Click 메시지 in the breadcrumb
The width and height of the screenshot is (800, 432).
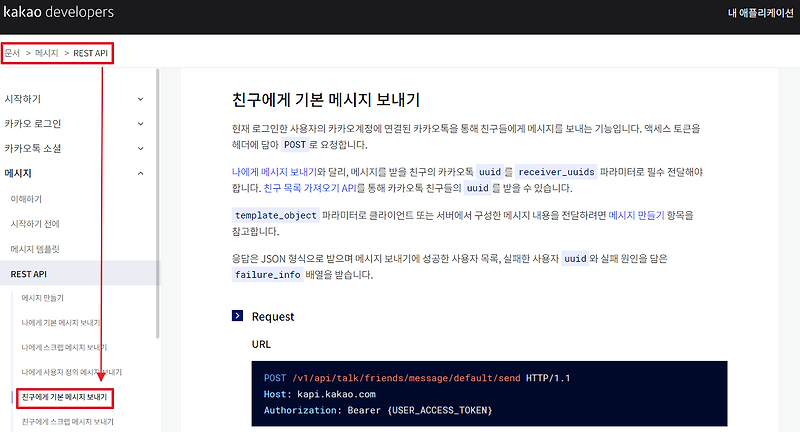coord(46,53)
